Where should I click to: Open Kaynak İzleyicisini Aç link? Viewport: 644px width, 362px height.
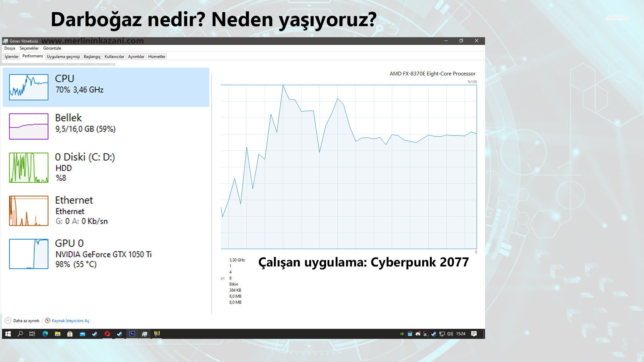coord(70,321)
